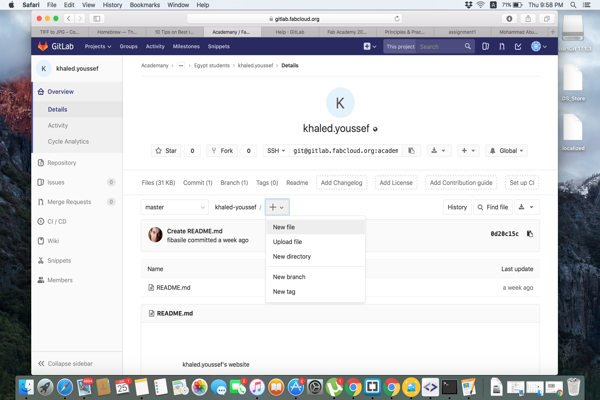Screen dimensions: 600x400
Task: Open the Todos checkmark icon in navbar
Action: (518, 46)
